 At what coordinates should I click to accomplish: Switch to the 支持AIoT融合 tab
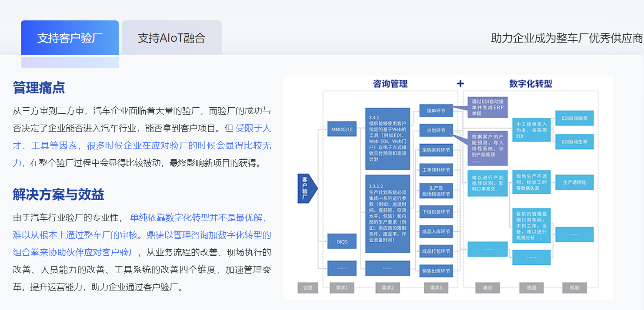(171, 38)
